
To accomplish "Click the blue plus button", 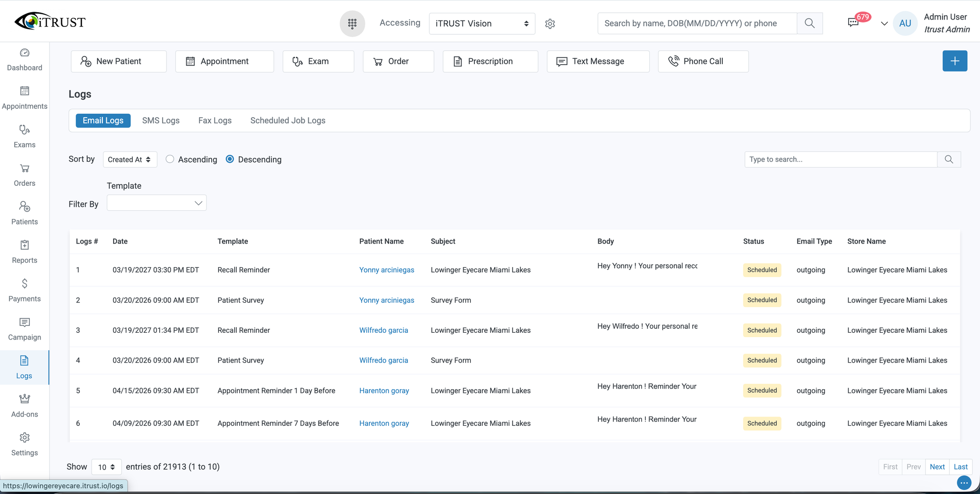I will (955, 61).
